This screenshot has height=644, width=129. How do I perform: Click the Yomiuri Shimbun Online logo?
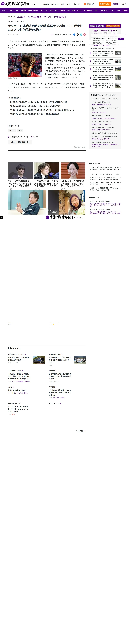[18, 4]
